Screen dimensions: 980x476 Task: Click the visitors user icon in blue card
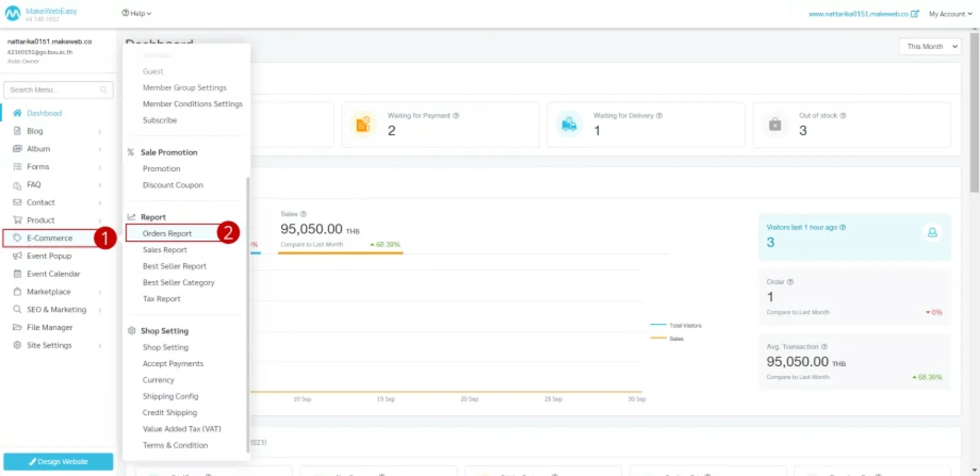tap(932, 233)
